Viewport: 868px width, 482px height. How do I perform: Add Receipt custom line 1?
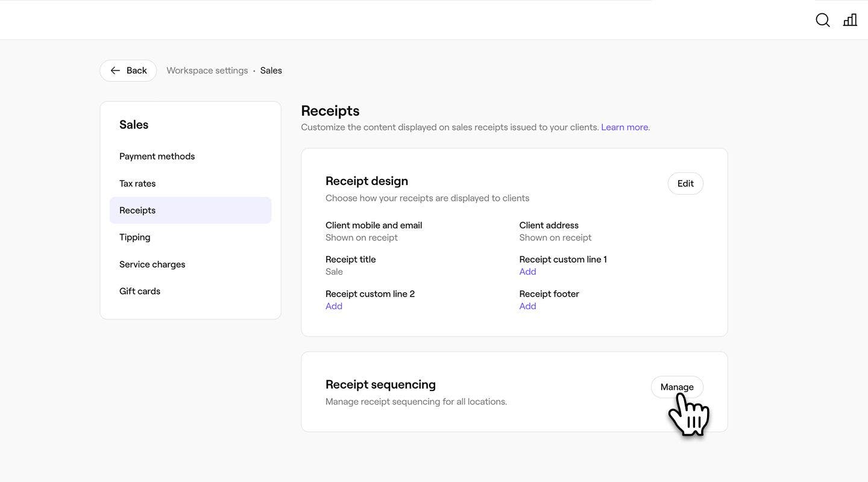pos(527,272)
